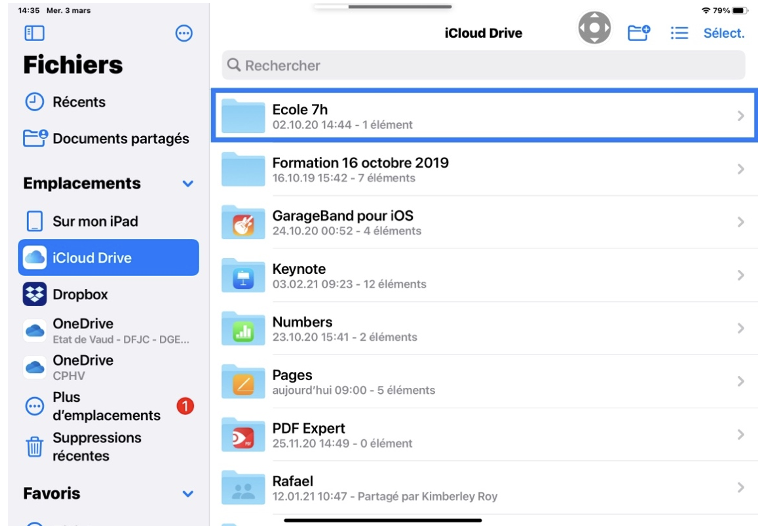Click chevron on Numbers row
This screenshot has width=768, height=526.
coord(741,329)
